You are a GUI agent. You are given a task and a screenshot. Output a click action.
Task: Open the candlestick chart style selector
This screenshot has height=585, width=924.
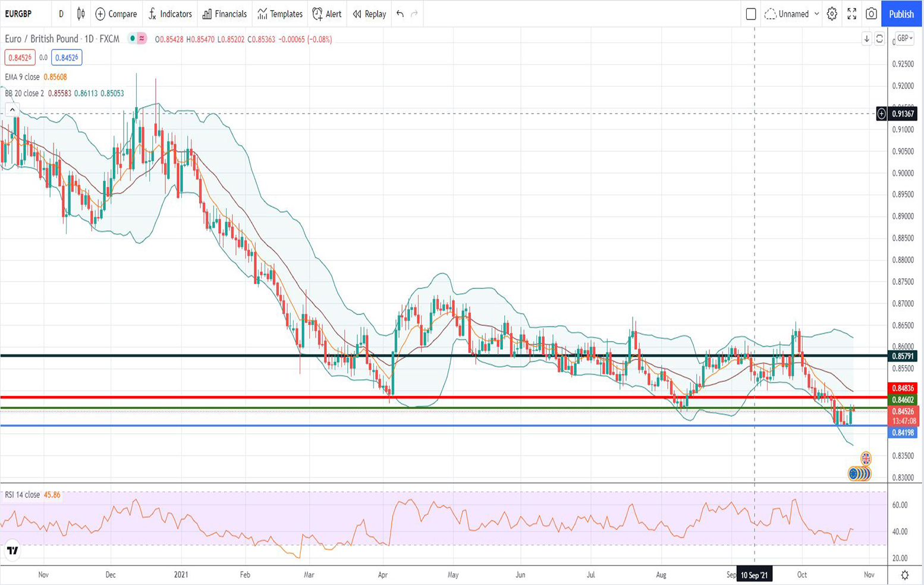tap(81, 14)
